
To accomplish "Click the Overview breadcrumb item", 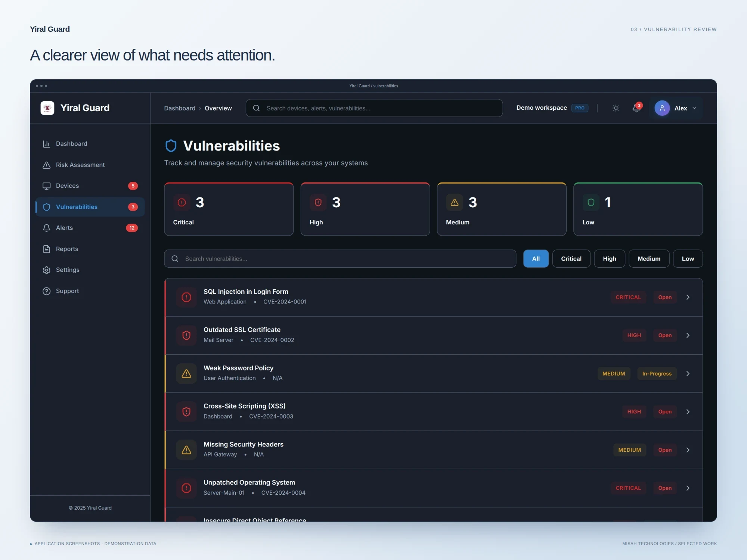I will click(x=218, y=108).
